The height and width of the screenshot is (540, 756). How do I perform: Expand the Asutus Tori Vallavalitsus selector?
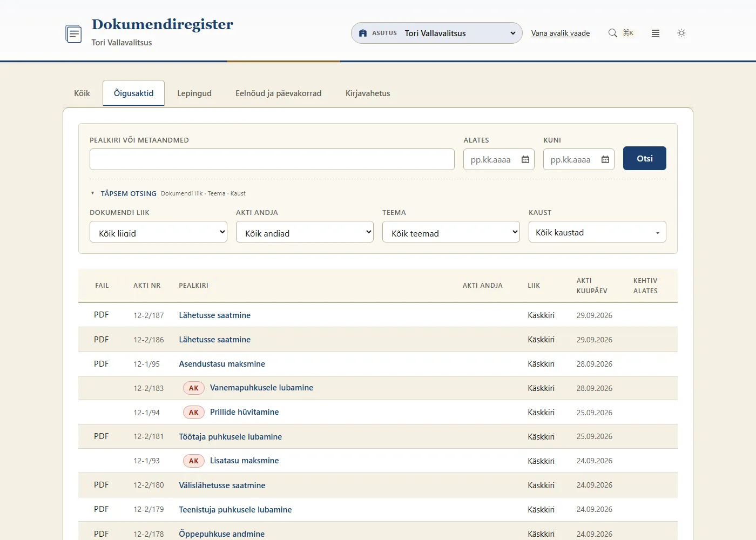pyautogui.click(x=437, y=33)
